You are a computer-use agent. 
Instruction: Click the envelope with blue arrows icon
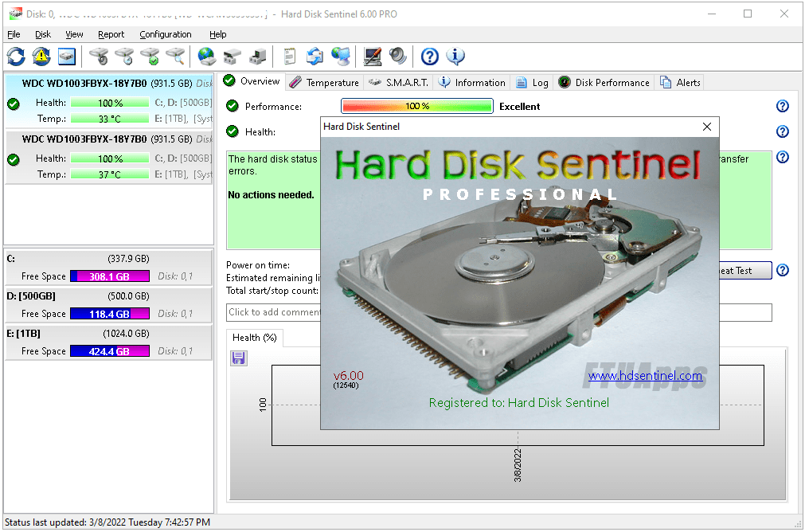[315, 57]
